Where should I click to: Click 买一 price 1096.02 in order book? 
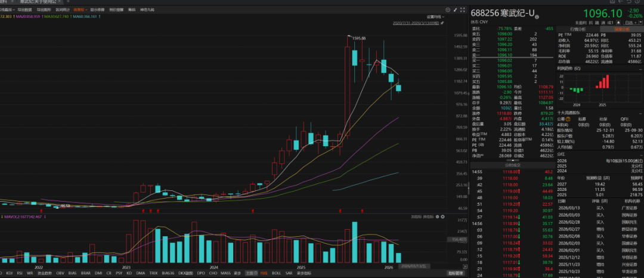point(505,60)
